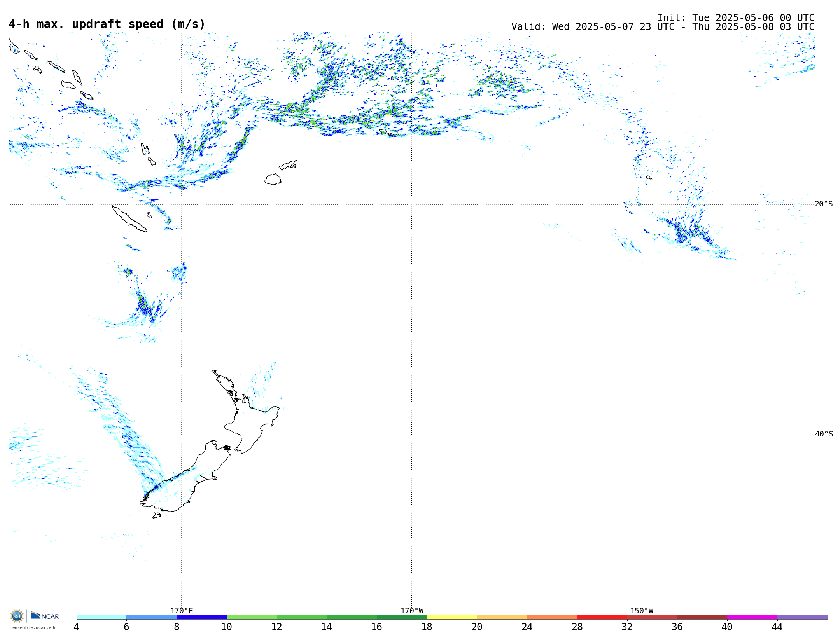Click the 170°W longitude label
840x632 pixels.
click(412, 611)
